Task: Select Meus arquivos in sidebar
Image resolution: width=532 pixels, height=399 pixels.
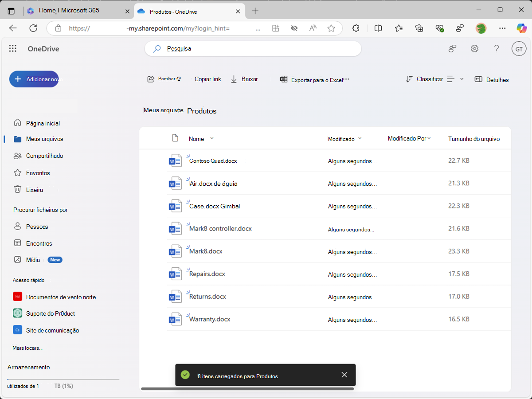Action: pyautogui.click(x=44, y=139)
